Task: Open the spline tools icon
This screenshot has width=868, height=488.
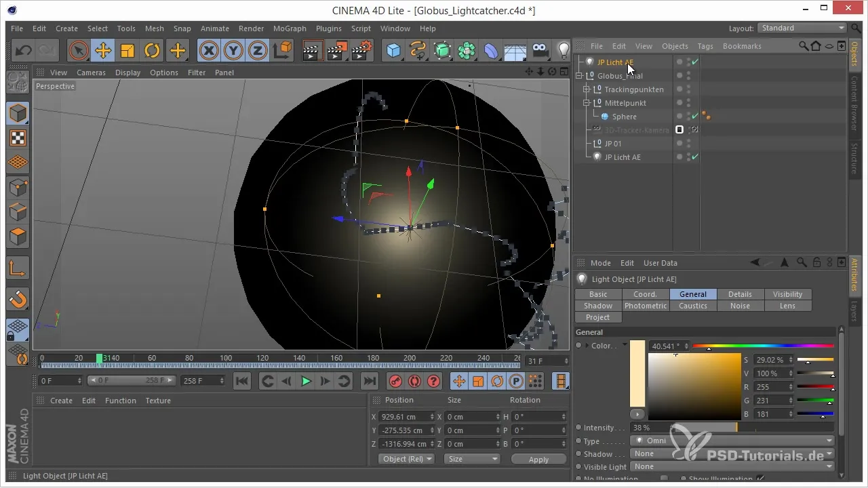Action: [x=418, y=50]
